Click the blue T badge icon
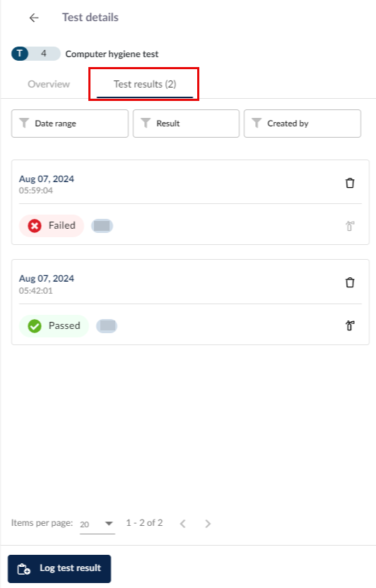Viewport: 376px width, 588px height. (x=20, y=54)
